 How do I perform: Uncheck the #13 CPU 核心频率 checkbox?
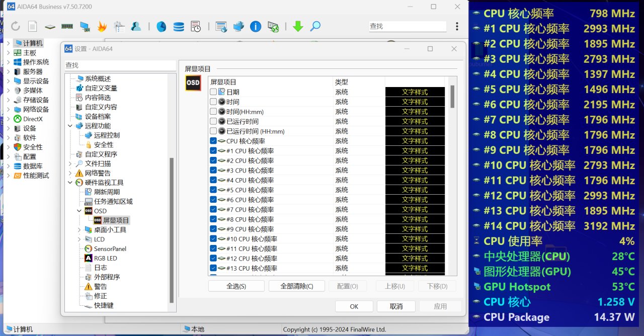pyautogui.click(x=213, y=268)
